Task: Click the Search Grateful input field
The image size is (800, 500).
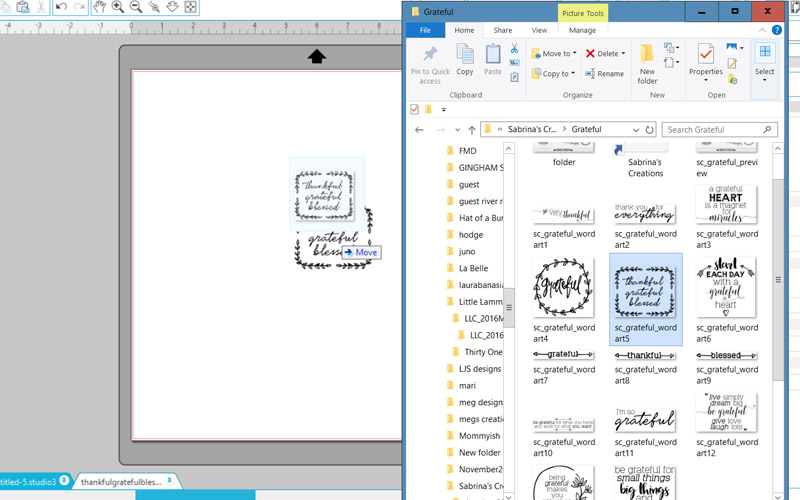Action: click(719, 130)
